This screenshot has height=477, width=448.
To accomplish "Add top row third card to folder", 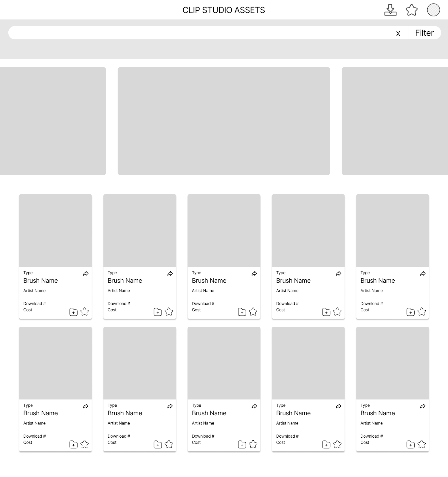I will 242,312.
